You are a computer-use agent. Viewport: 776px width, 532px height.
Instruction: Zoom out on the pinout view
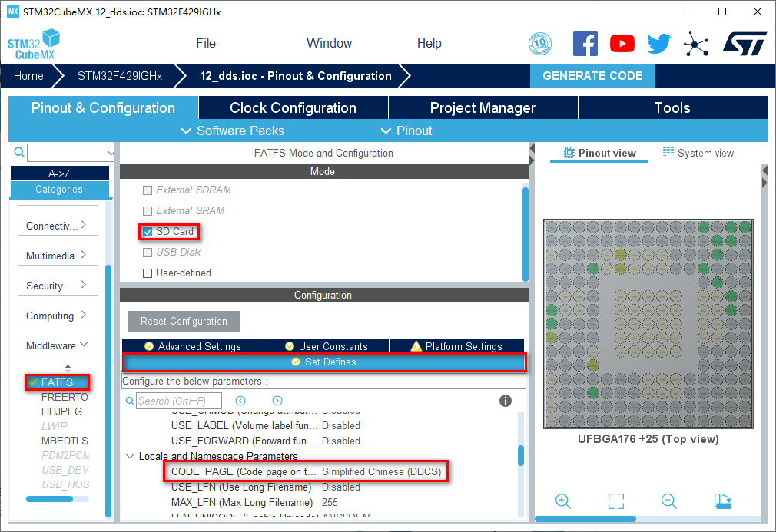(x=668, y=501)
